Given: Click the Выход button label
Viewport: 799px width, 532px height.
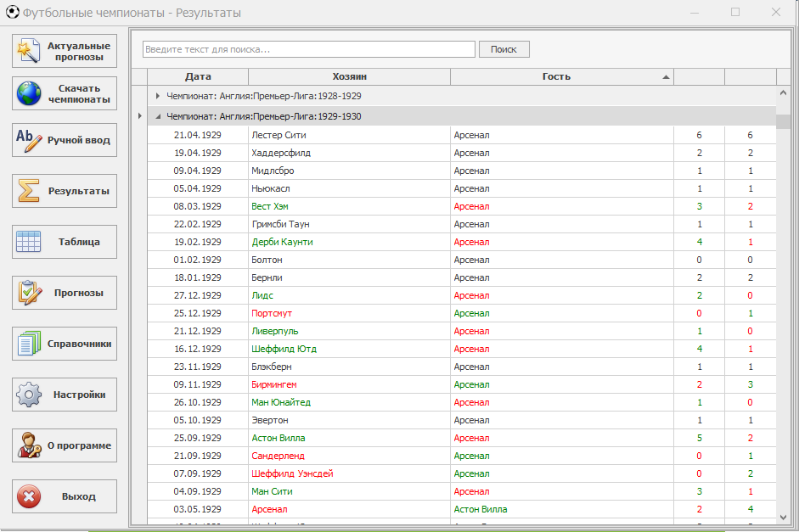Looking at the screenshot, I should pos(78,496).
